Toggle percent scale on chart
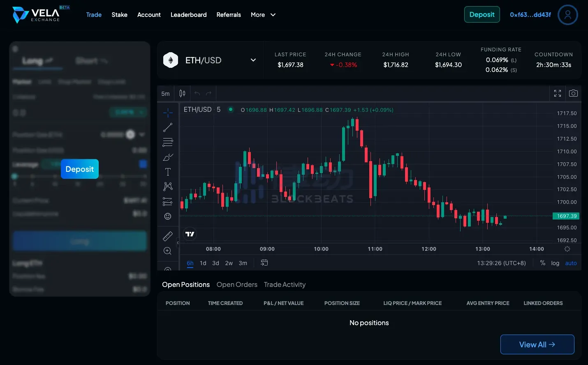 click(x=543, y=263)
